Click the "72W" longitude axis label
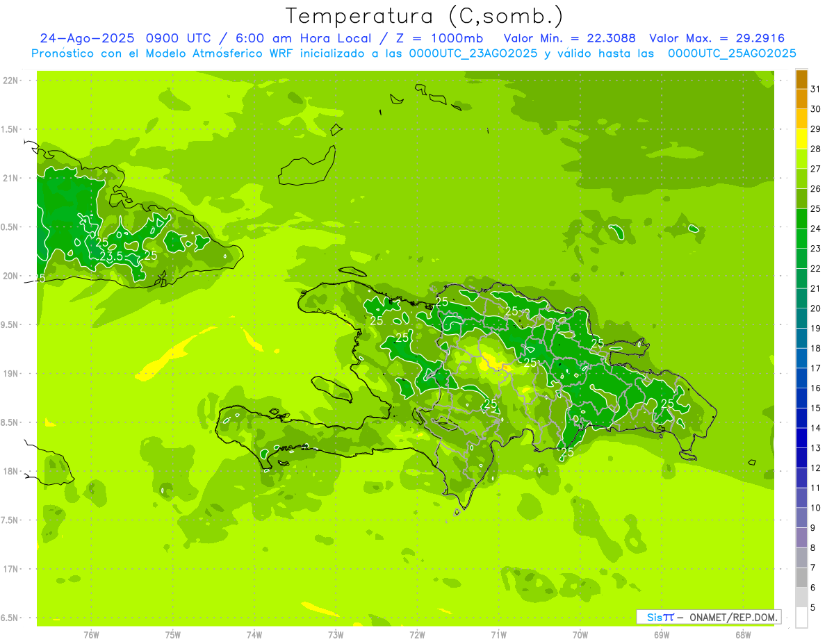This screenshot has height=644, width=834. click(x=417, y=635)
